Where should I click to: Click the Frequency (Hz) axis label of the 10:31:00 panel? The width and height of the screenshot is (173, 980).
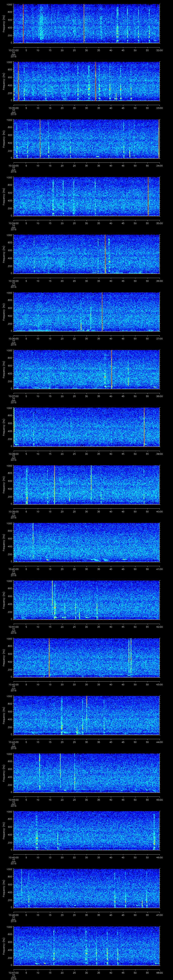click(x=4, y=24)
